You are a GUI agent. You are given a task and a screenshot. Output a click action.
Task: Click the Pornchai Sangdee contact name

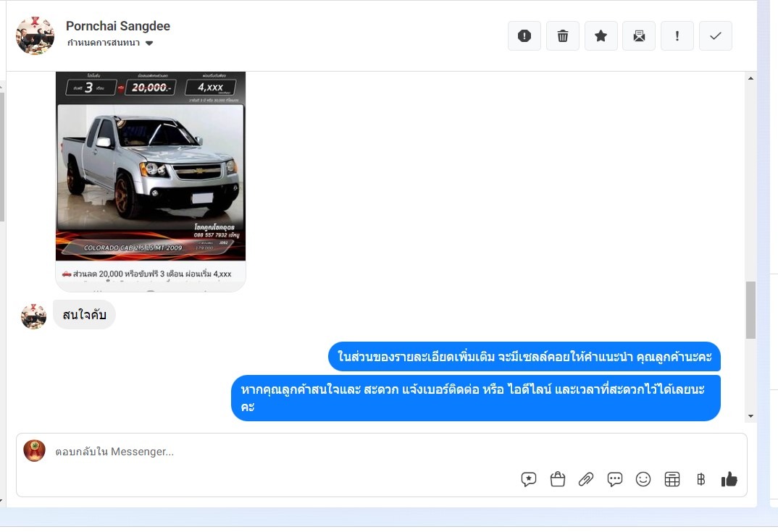(118, 26)
